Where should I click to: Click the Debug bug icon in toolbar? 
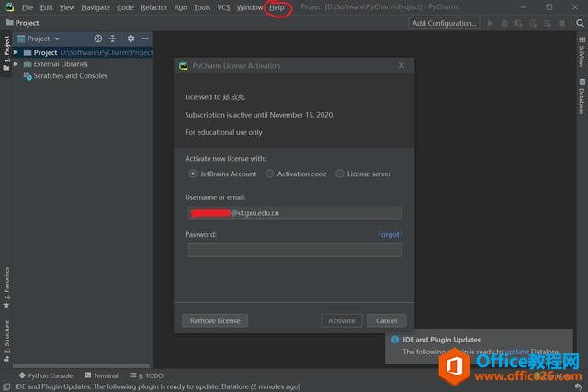504,23
